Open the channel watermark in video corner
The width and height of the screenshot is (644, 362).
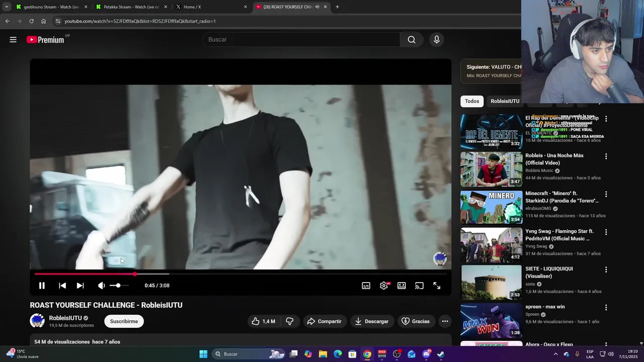440,258
